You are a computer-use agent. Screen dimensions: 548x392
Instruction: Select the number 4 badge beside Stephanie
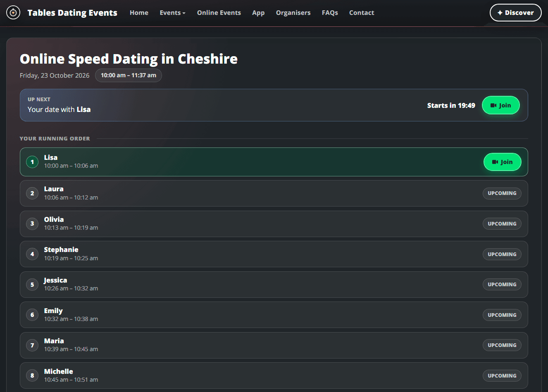tap(32, 254)
